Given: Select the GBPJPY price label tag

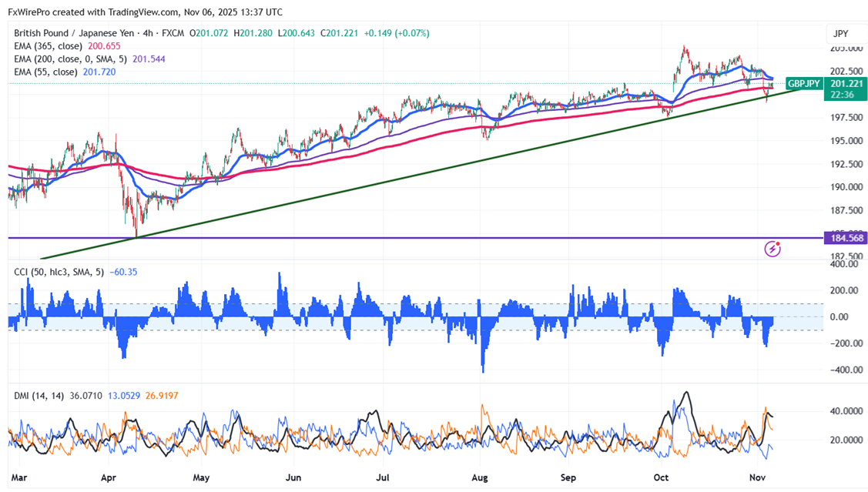Looking at the screenshot, I should pos(804,84).
